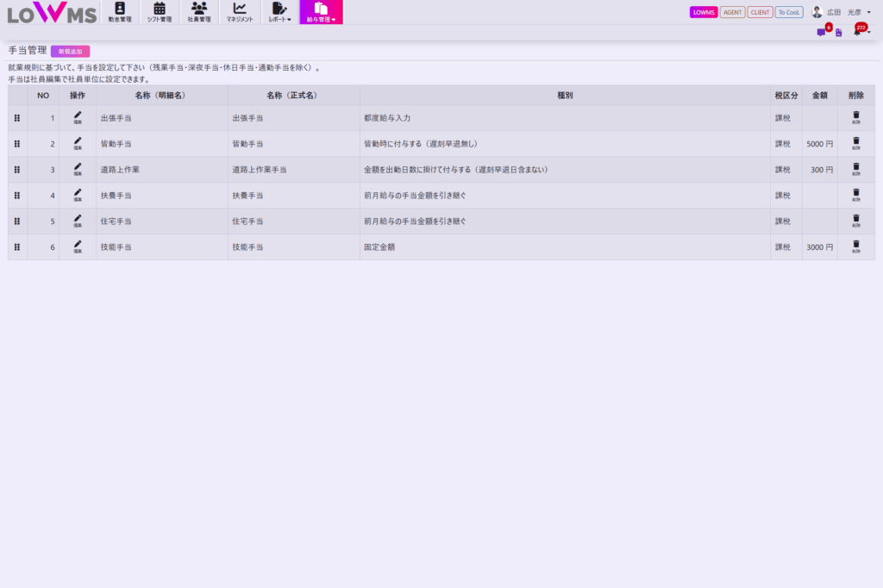Click the trash icon for 技能手当
This screenshot has height=588, width=883.
point(855,247)
